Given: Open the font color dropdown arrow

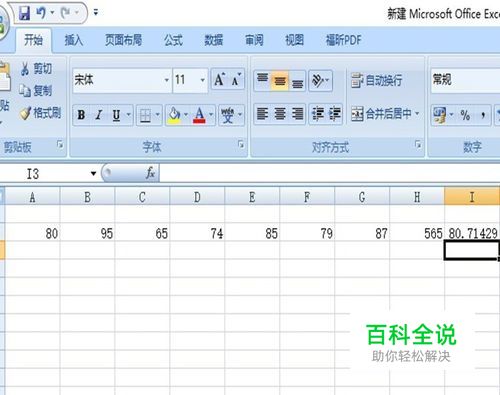Looking at the screenshot, I should [211, 115].
